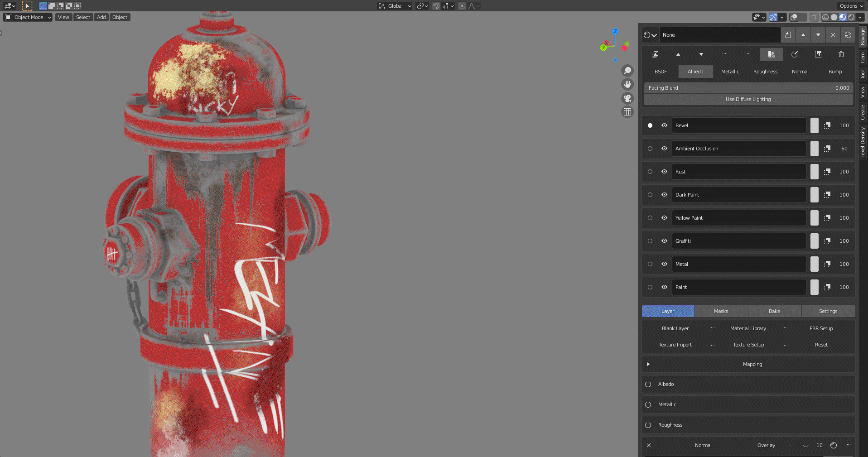Open the Object Mode dropdown
Viewport: 868px width, 457px height.
pos(28,17)
